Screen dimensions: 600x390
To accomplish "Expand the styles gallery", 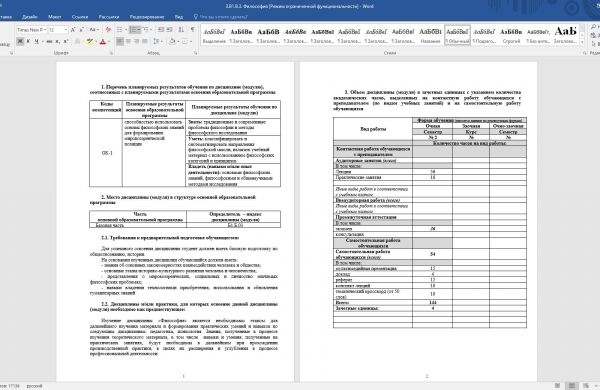I will coord(582,42).
